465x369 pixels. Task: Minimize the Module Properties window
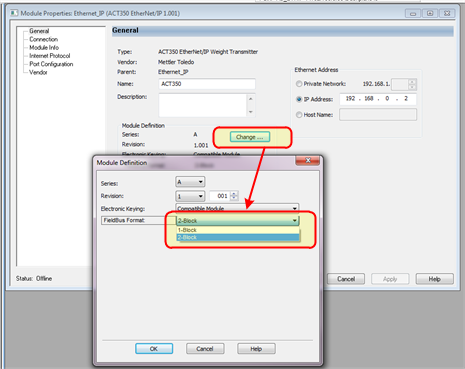[413, 14]
